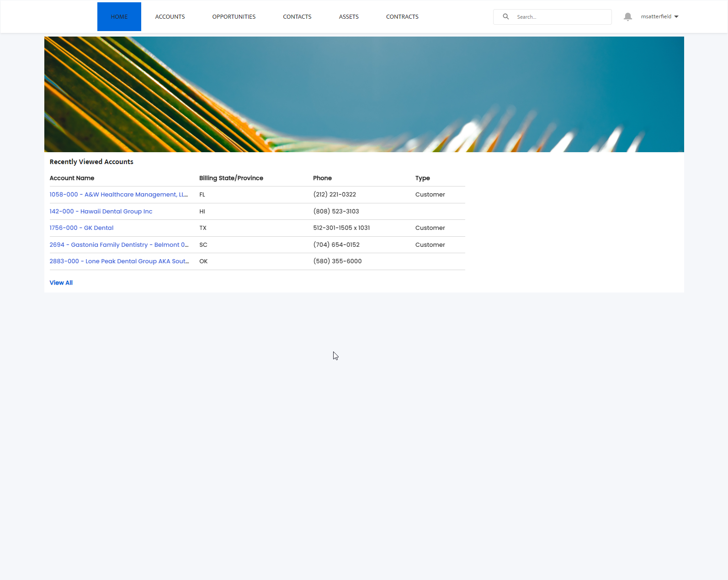Click Customer type in Gastonia Family Dentistry row
The height and width of the screenshot is (580, 728).
(x=430, y=245)
